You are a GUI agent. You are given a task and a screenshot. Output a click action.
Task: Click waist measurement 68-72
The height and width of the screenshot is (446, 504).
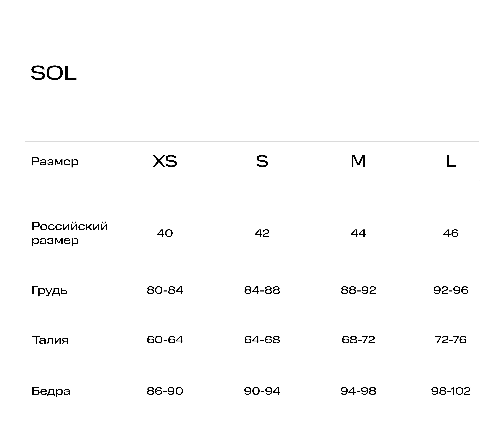358,340
